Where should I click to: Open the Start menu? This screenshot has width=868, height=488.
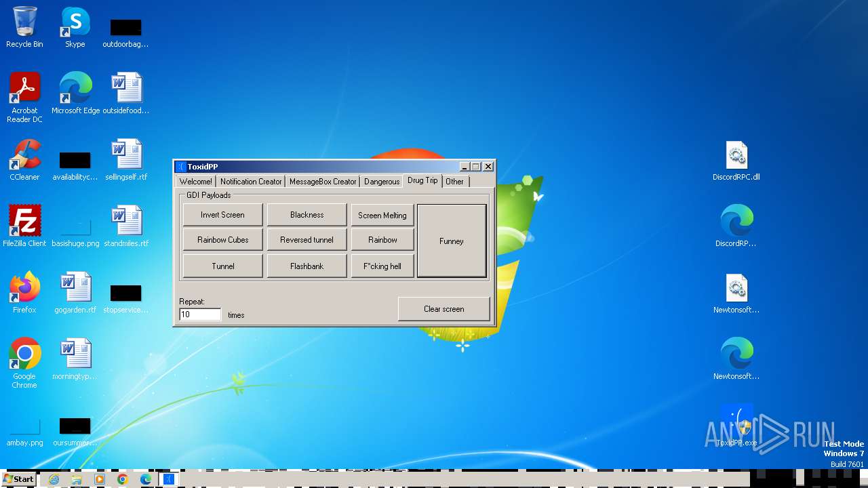(x=18, y=479)
